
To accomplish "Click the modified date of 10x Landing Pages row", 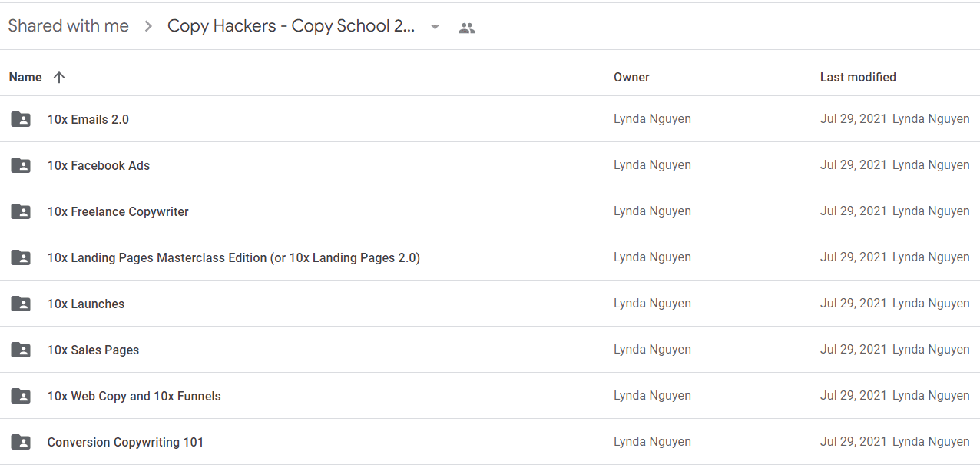I will pyautogui.click(x=853, y=257).
